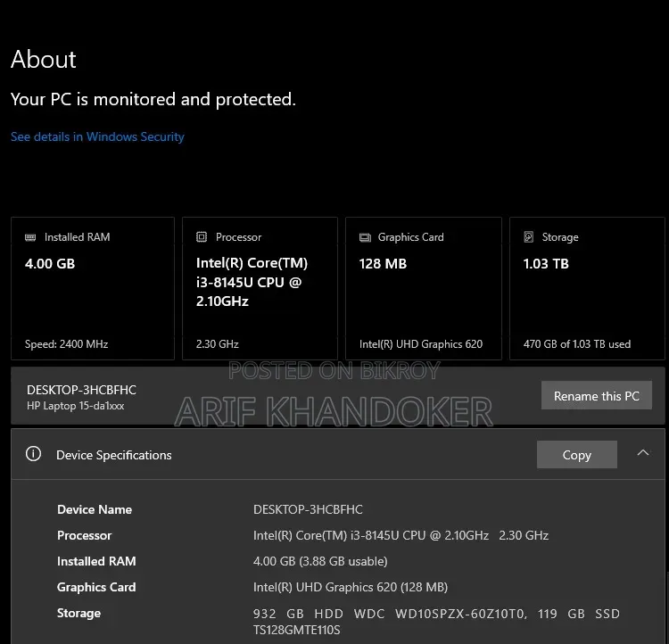
Task: Click Intel(R) UHD Graphics 620 (128 MB) value
Action: point(351,587)
